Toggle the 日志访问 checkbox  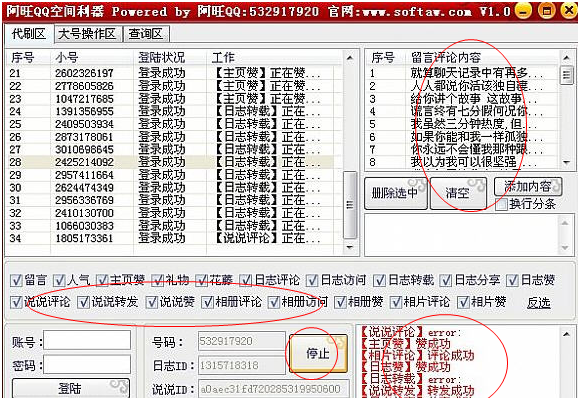coord(312,280)
